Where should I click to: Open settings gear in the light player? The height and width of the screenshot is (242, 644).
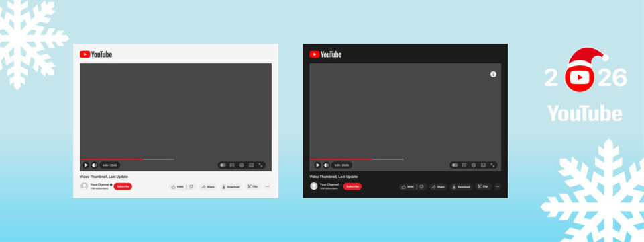point(241,165)
